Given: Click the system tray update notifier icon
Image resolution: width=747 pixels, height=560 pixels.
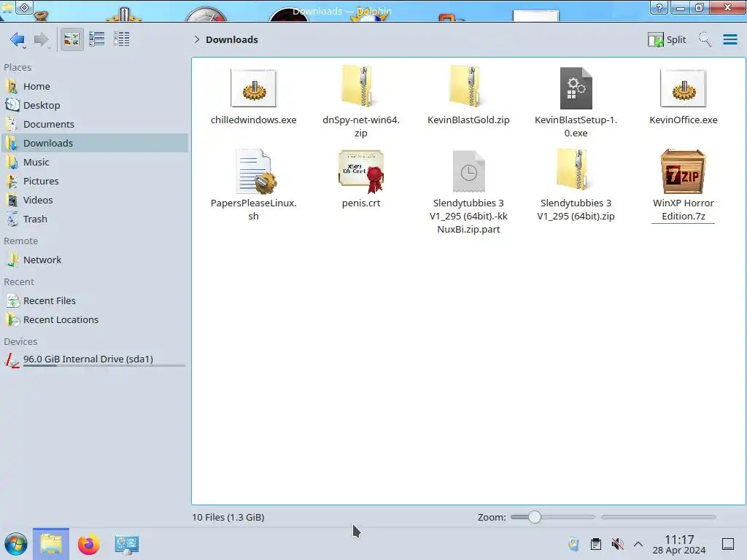Looking at the screenshot, I should coord(573,544).
